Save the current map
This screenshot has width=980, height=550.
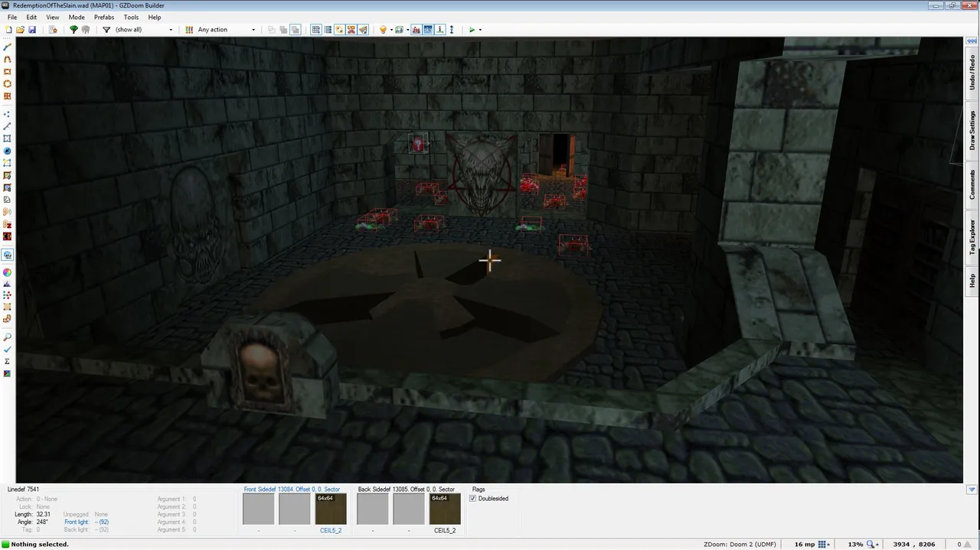coord(33,30)
